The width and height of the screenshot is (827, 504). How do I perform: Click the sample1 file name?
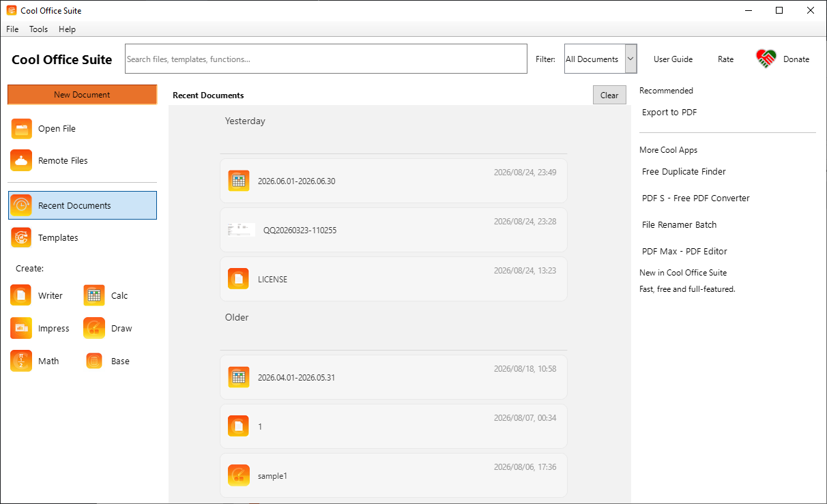pos(272,476)
